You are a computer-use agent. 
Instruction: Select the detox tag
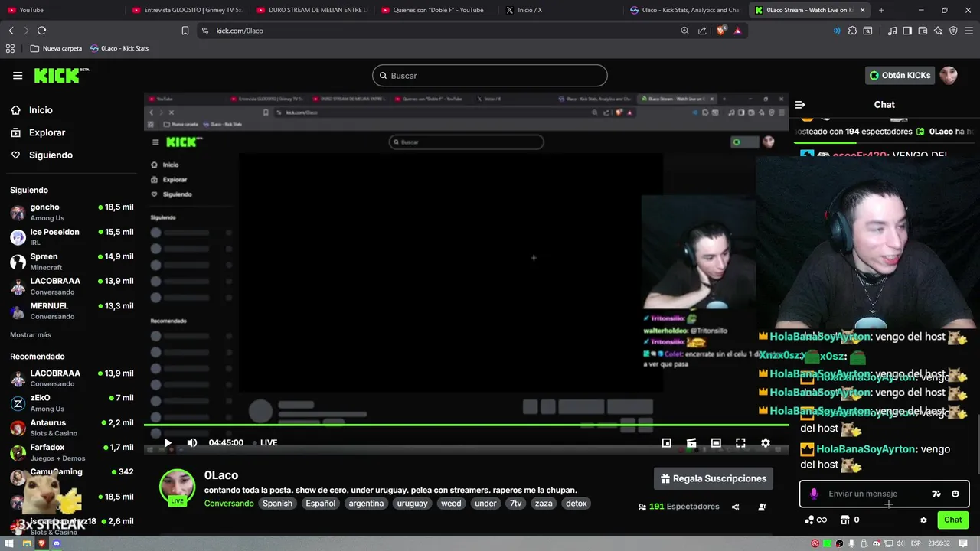pos(576,504)
